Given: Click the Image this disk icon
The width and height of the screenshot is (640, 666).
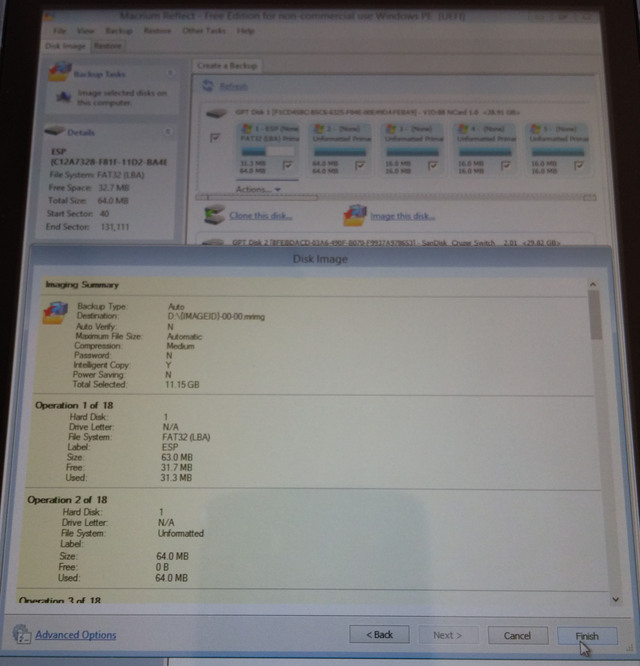Looking at the screenshot, I should (x=355, y=215).
